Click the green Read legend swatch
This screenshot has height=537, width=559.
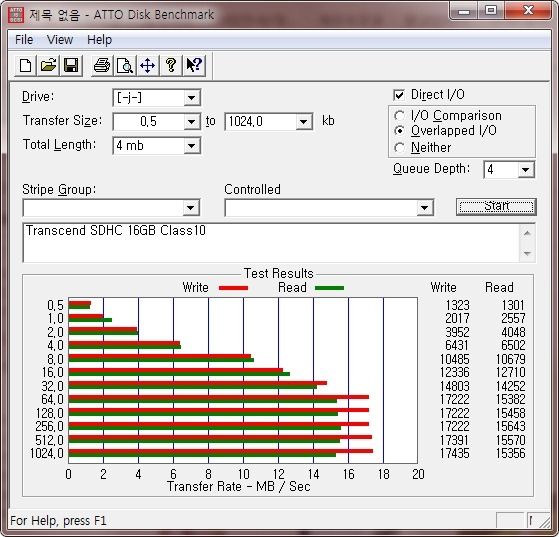[329, 288]
